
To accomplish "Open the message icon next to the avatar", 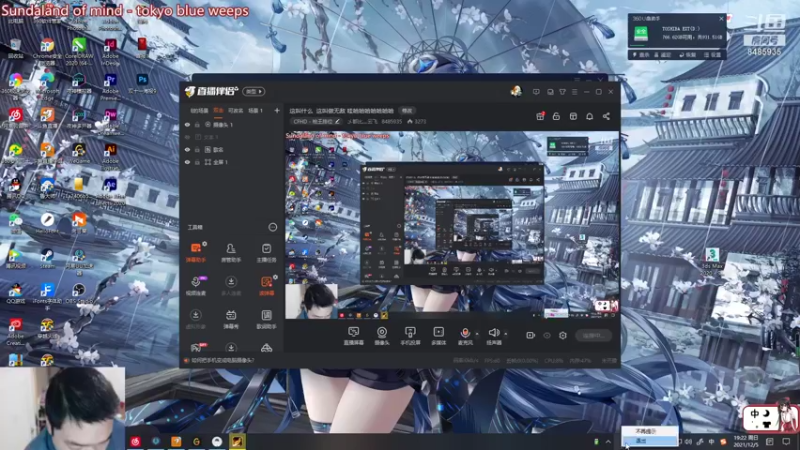I will click(x=536, y=92).
